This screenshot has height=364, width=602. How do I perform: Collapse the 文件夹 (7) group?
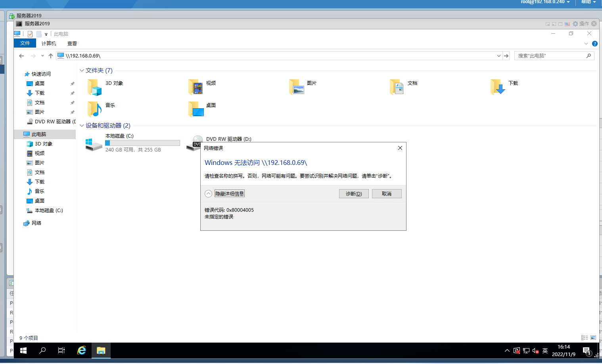click(x=82, y=71)
